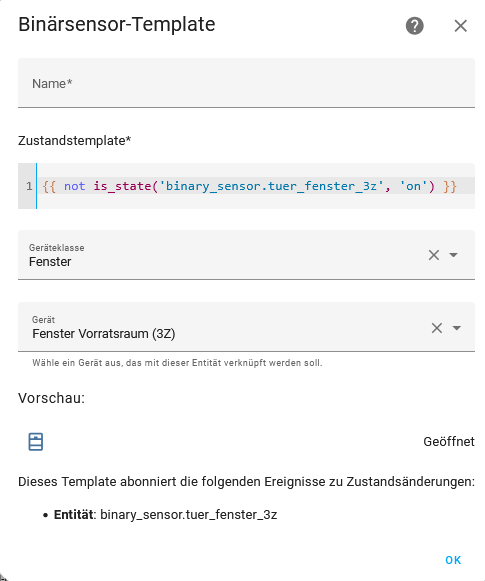The height and width of the screenshot is (581, 485).
Task: Focus the Name input field
Action: point(246,83)
